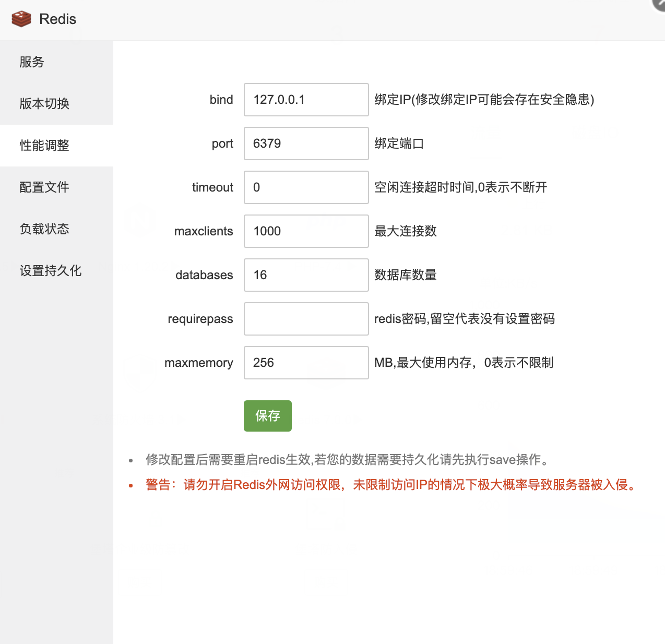Focus the port input field

click(x=306, y=144)
